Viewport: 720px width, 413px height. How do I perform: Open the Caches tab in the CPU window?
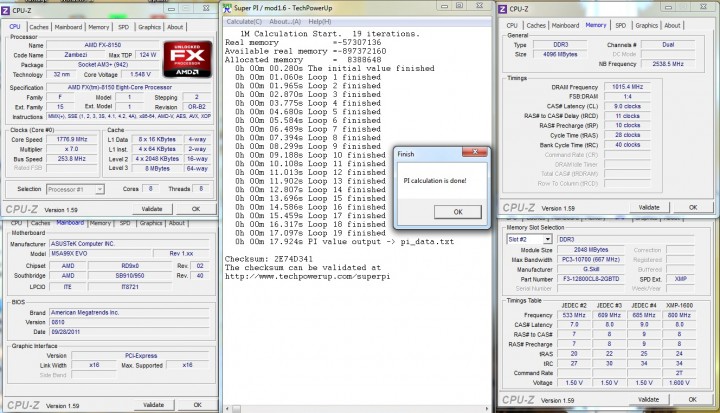[39, 27]
